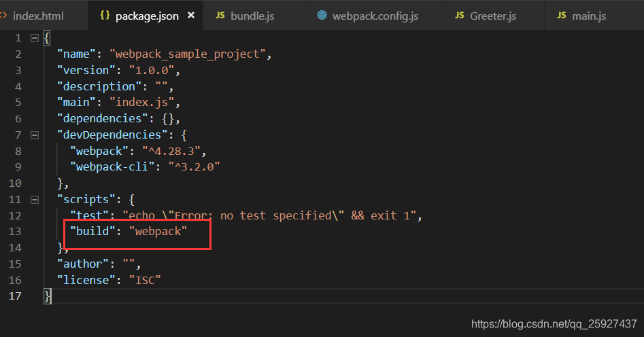Click the "description" key
This screenshot has width=644, height=337.
point(99,86)
